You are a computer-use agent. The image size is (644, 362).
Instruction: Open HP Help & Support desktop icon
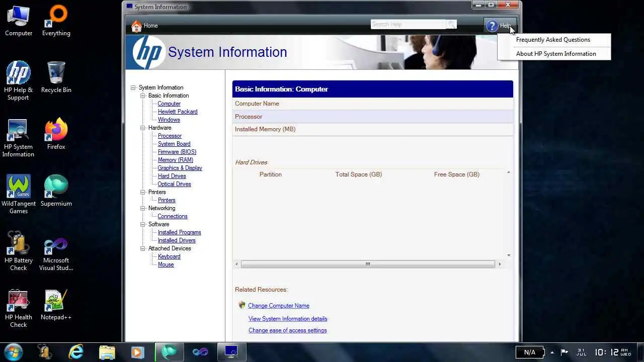point(19,80)
